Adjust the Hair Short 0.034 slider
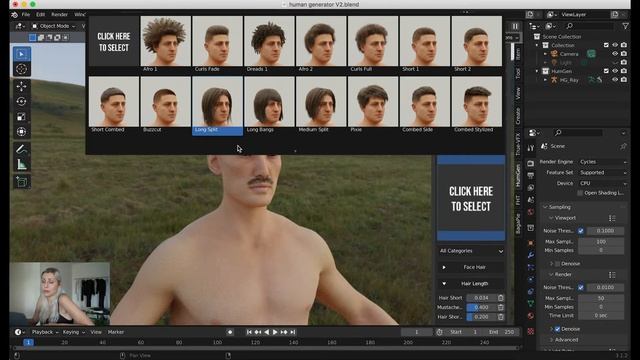The width and height of the screenshot is (640, 360). (482, 298)
